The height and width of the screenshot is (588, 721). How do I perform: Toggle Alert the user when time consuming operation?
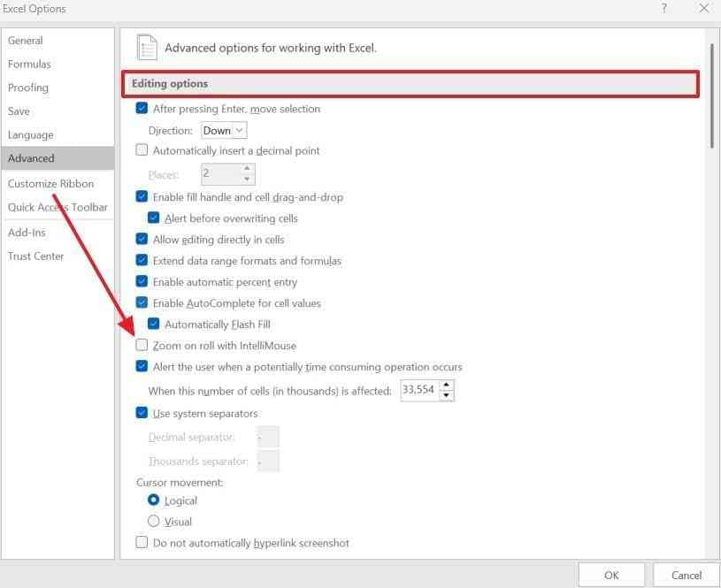pos(142,366)
